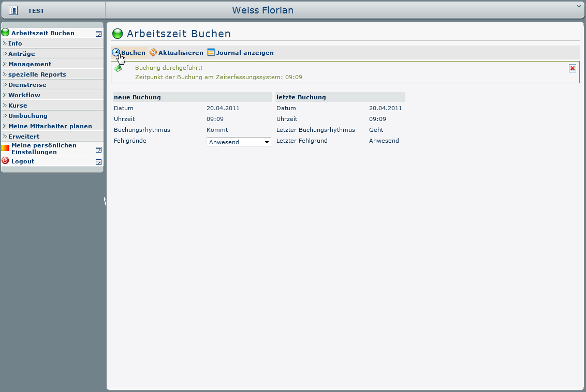Click the Kommt Buchungsrhythmus value

tap(217, 130)
